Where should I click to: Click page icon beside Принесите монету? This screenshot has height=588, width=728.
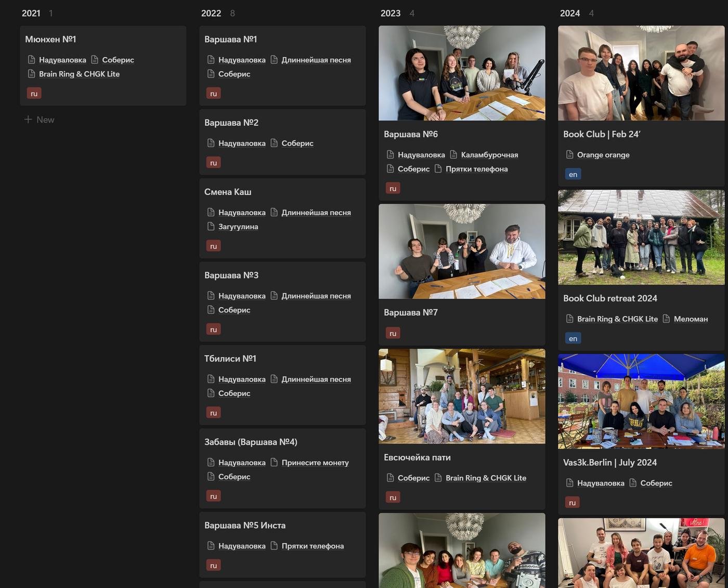[x=274, y=463]
